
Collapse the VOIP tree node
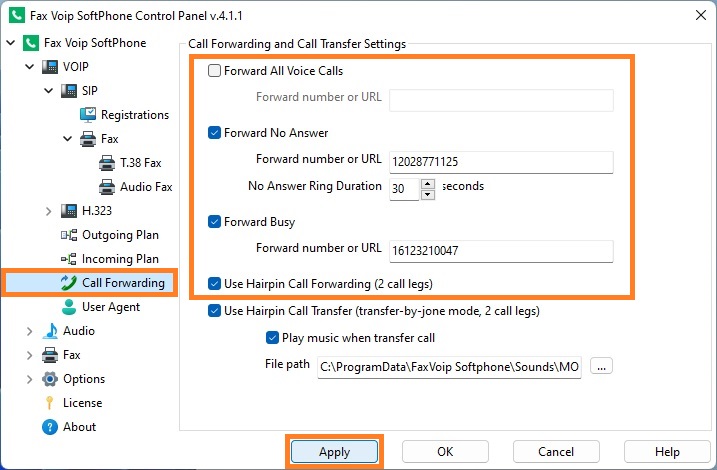(30, 67)
